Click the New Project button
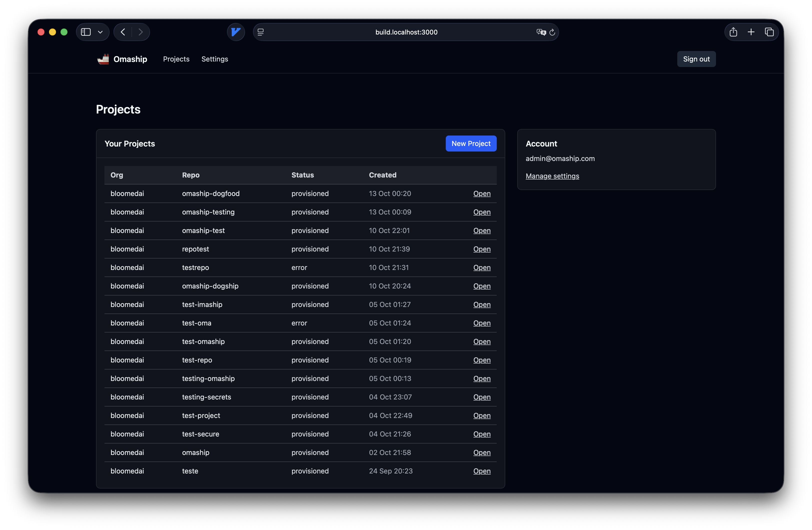 point(471,144)
